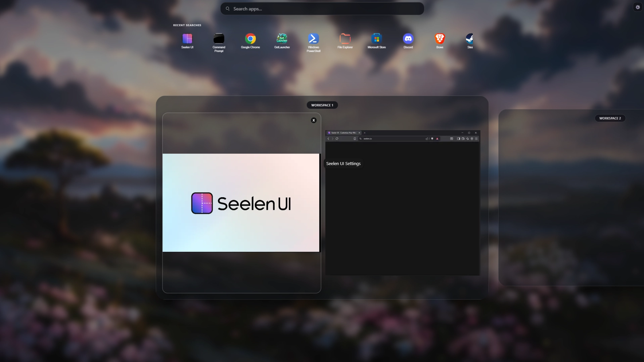Launch Command Prompt from recent searches
The height and width of the screenshot is (362, 644).
pos(219,43)
